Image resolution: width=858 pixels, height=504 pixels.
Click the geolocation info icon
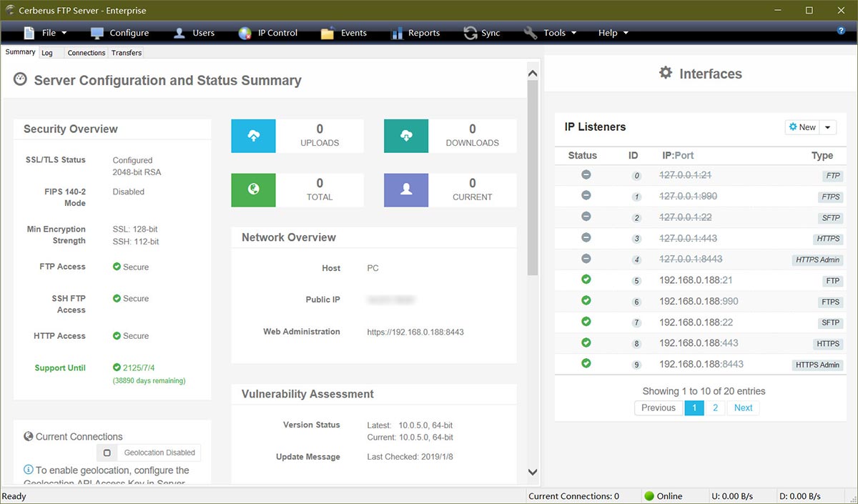29,470
